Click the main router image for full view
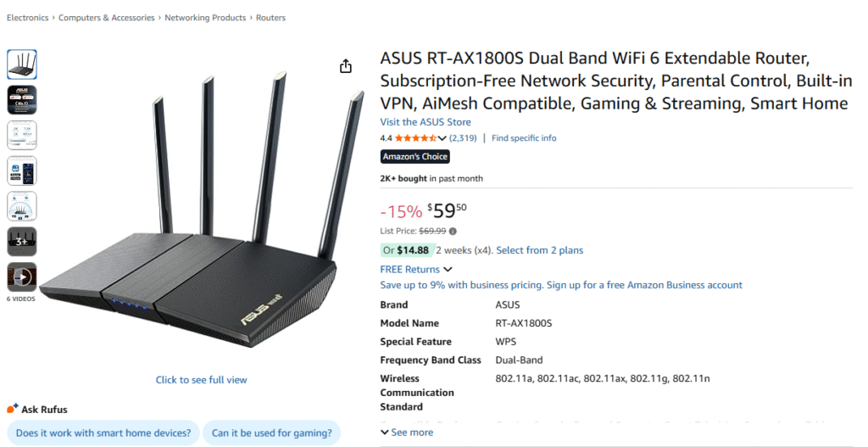Viewport: 868px width, 447px height. point(202,212)
